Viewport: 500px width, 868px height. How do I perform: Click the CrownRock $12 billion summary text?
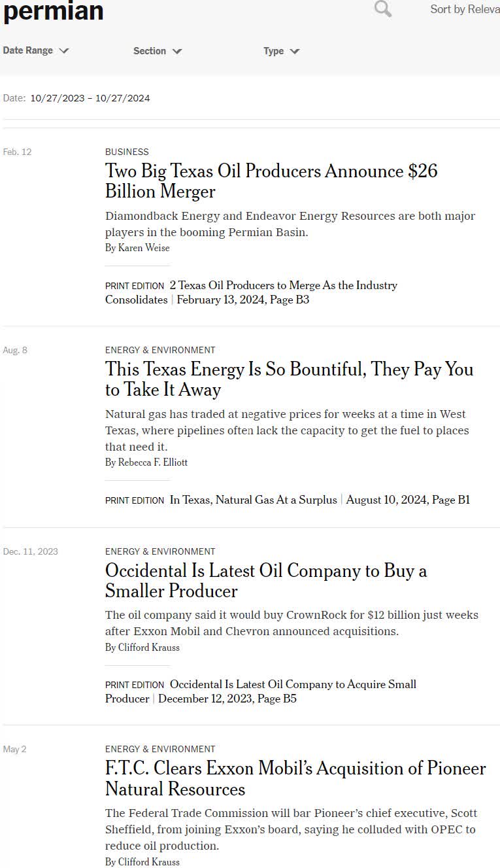coord(292,623)
